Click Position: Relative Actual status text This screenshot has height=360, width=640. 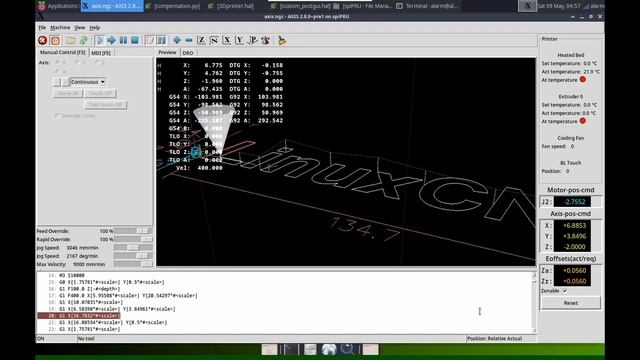(494, 338)
